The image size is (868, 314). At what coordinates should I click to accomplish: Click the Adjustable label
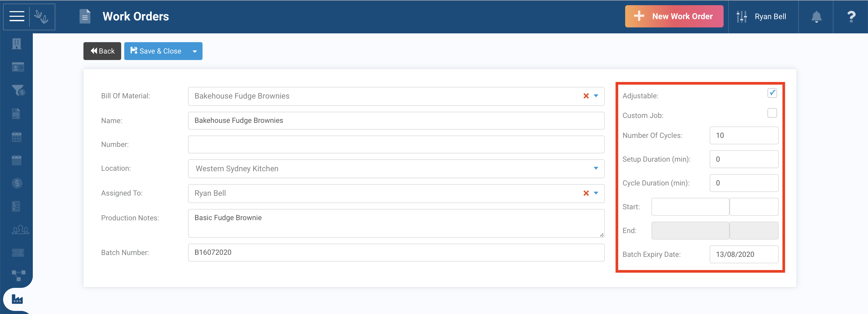(640, 96)
